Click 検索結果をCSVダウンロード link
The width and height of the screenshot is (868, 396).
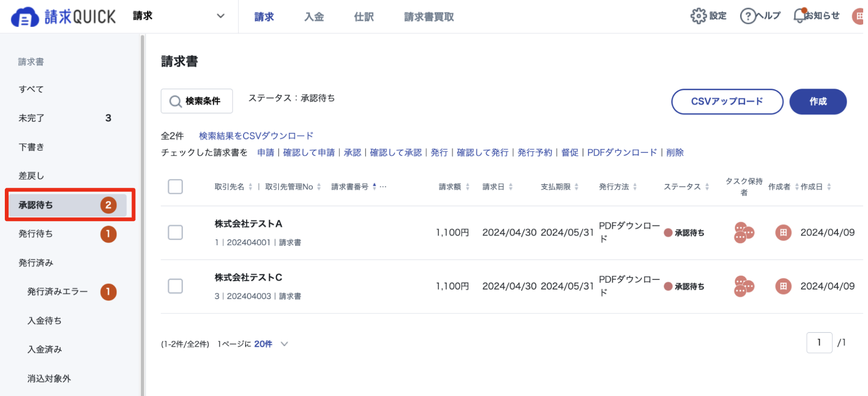tap(256, 136)
